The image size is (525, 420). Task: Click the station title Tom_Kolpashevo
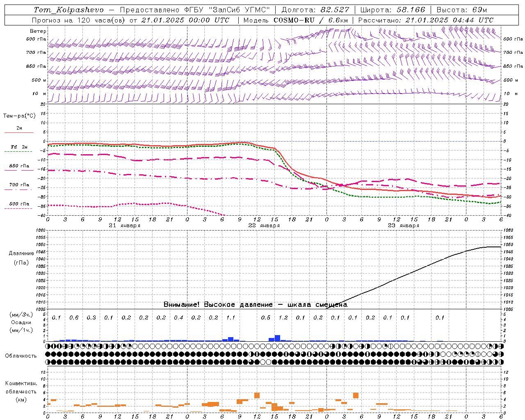coord(68,10)
